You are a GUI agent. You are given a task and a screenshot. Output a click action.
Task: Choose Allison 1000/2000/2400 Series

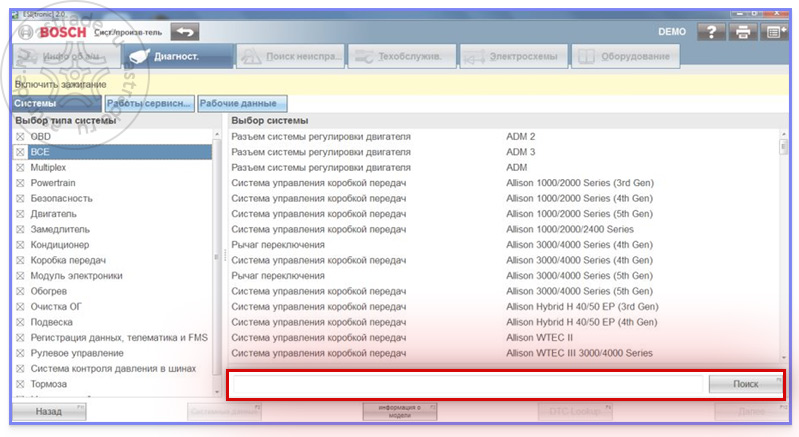[x=503, y=229]
